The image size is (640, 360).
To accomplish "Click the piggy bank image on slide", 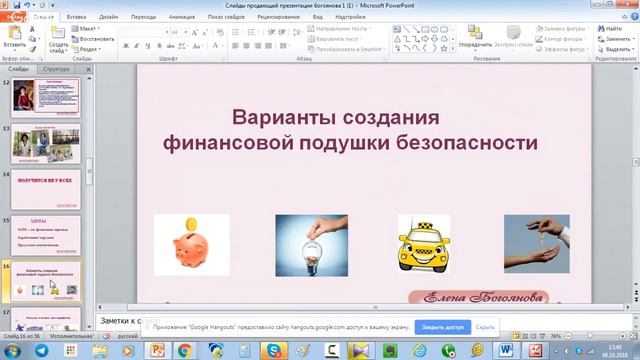I will 191,245.
